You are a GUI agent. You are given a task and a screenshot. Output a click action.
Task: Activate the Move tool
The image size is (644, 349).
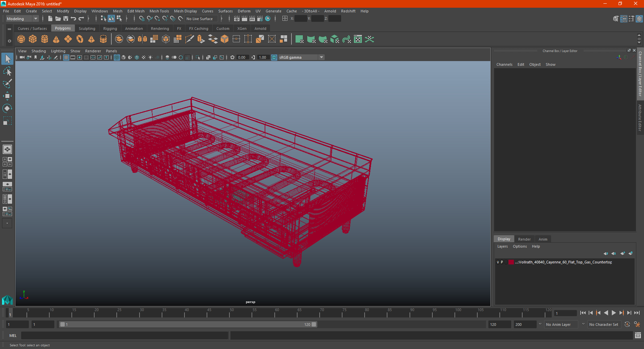pyautogui.click(x=7, y=96)
